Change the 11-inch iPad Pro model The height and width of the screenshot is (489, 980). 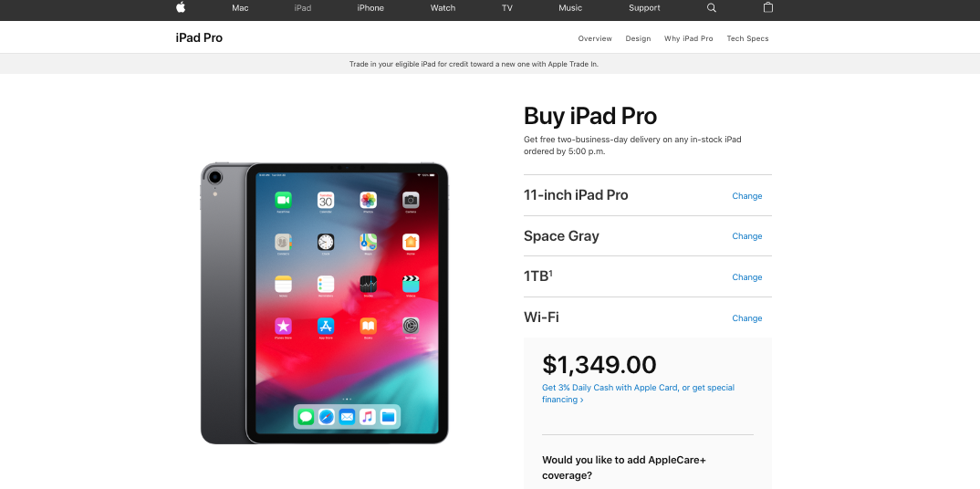click(747, 196)
